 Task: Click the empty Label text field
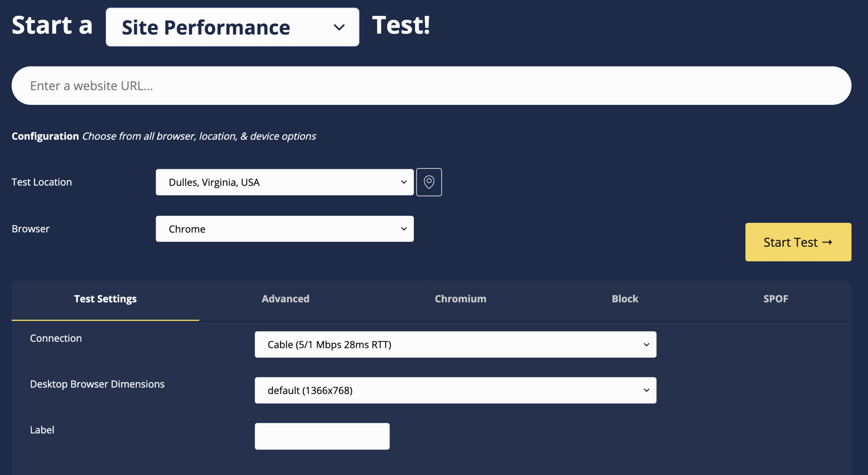tap(322, 436)
